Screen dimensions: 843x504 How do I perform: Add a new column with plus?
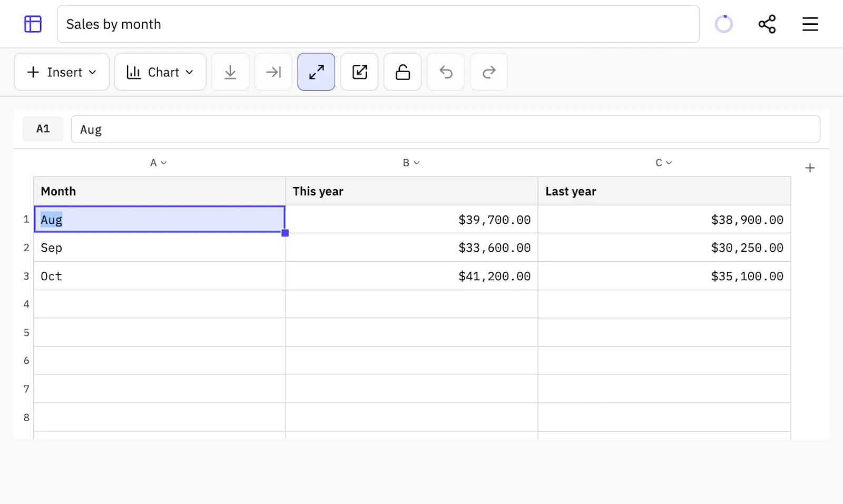tap(810, 168)
